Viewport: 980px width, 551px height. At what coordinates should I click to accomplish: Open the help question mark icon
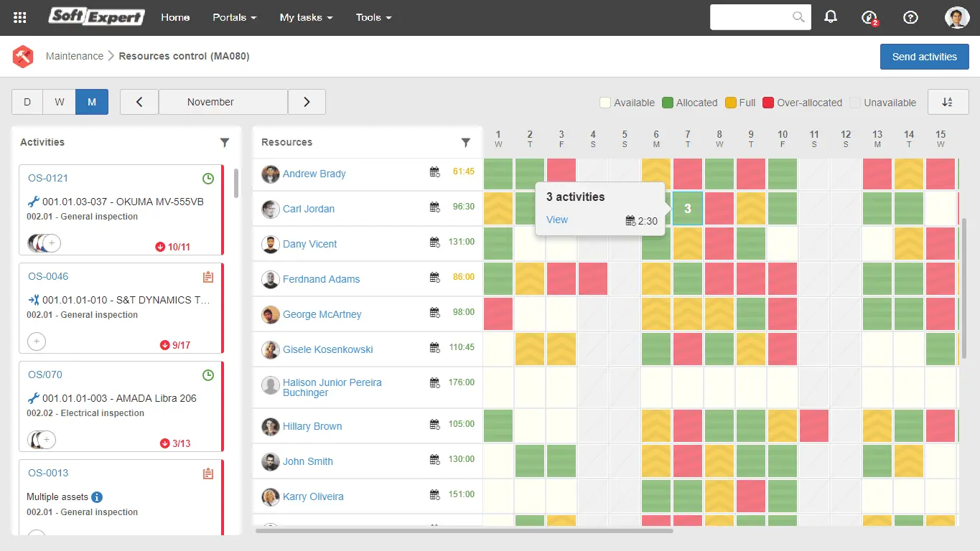[910, 17]
